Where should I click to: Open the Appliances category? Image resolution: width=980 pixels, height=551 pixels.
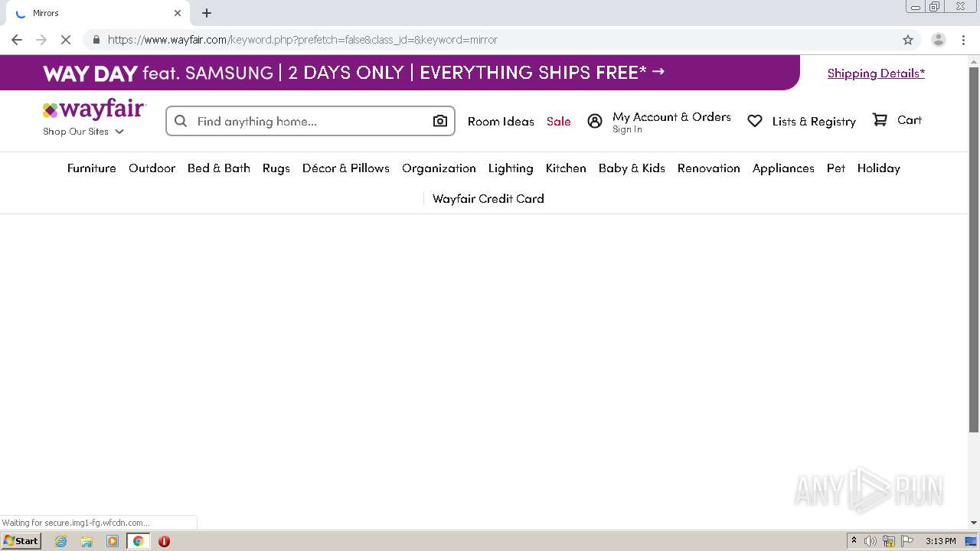(x=783, y=168)
